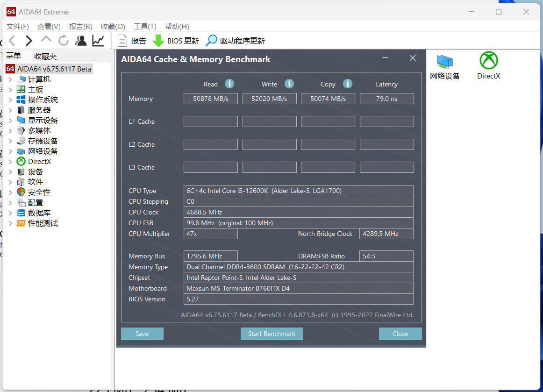Select DirectX in the left tree
This screenshot has height=392, width=543.
pyautogui.click(x=39, y=161)
